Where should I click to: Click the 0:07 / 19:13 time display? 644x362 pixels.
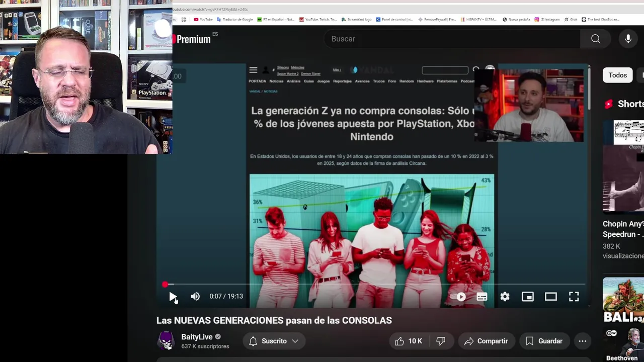click(226, 296)
